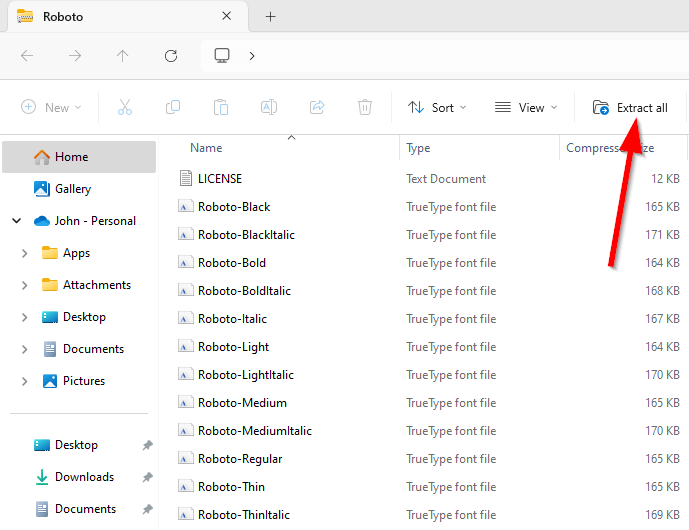Select Roboto-MediumItalic file
Screen dimensions: 689x530
(x=255, y=431)
